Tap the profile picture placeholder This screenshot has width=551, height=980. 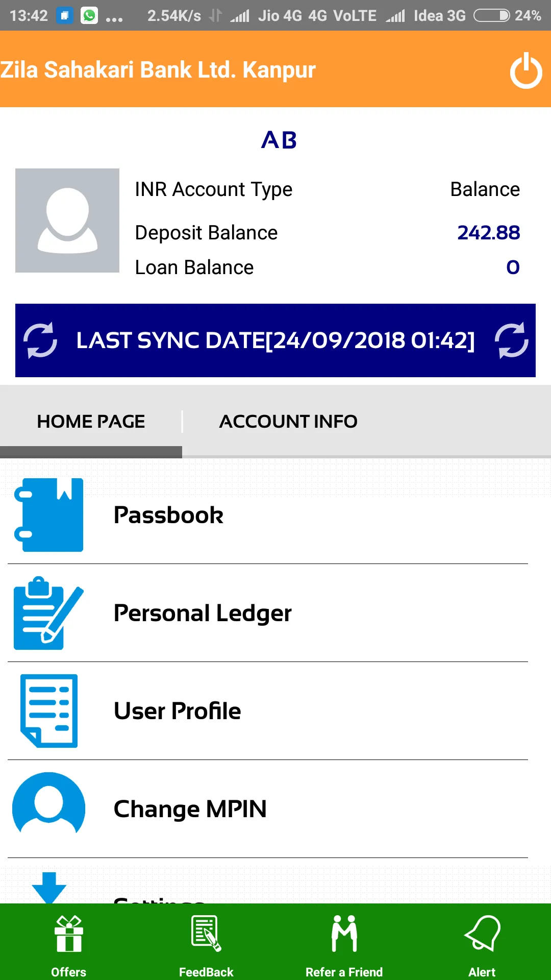coord(67,220)
